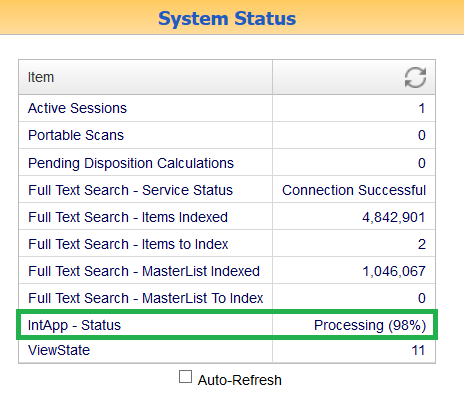
Task: Click the System Status page title
Action: pyautogui.click(x=227, y=19)
